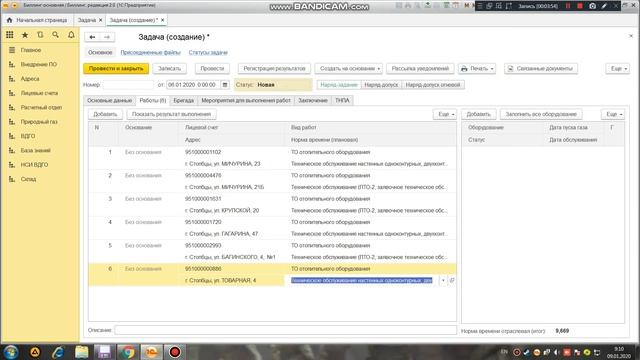640x360 pixels.
Task: Click Добавить in equipment panel
Action: (478, 114)
